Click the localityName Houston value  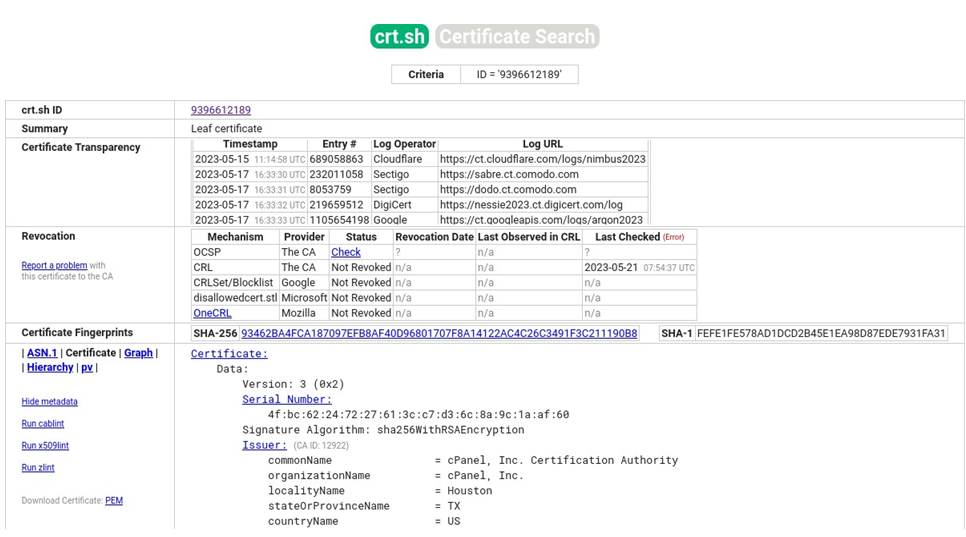(469, 491)
